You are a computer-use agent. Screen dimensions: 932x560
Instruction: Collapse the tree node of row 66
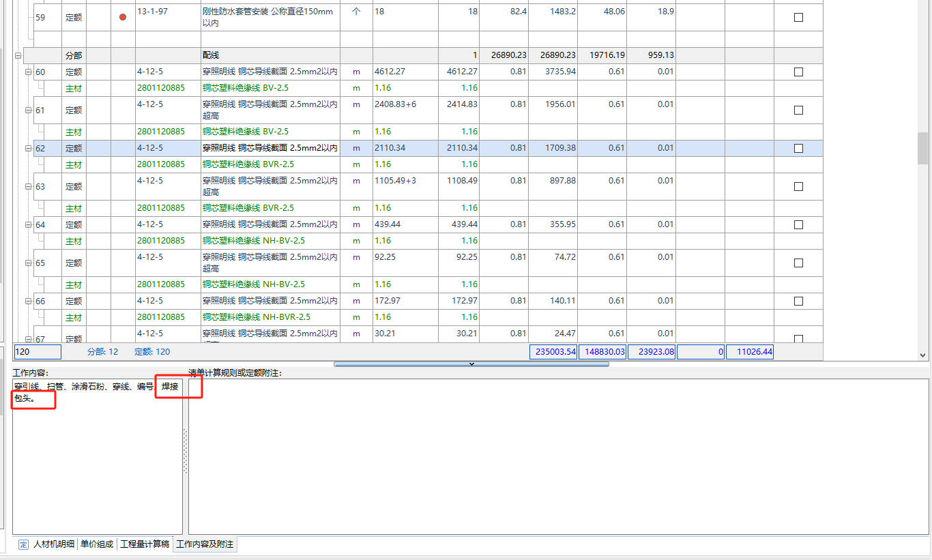29,301
